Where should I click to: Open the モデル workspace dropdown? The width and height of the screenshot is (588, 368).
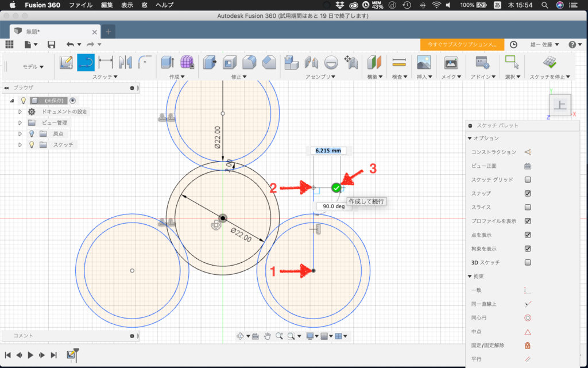coord(33,67)
